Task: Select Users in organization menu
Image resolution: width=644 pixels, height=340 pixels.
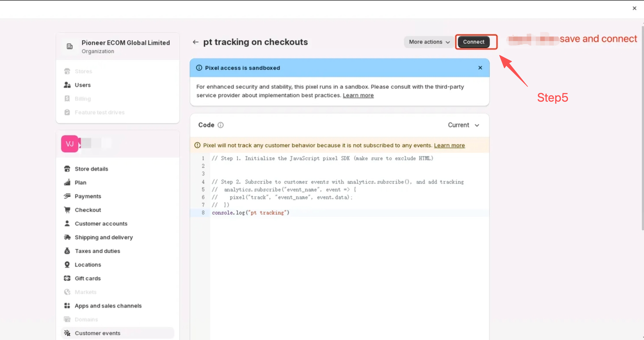Action: pos(82,85)
